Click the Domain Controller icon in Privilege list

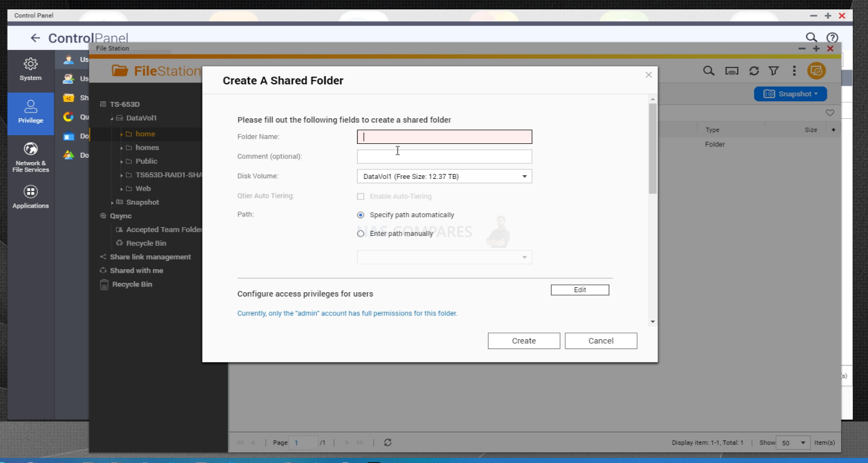point(69,155)
